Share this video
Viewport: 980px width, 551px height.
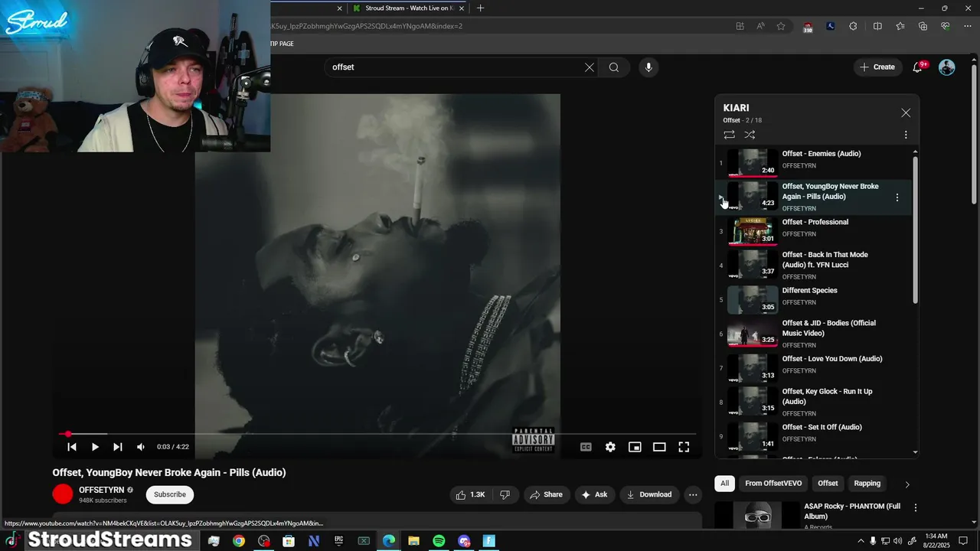tap(546, 494)
